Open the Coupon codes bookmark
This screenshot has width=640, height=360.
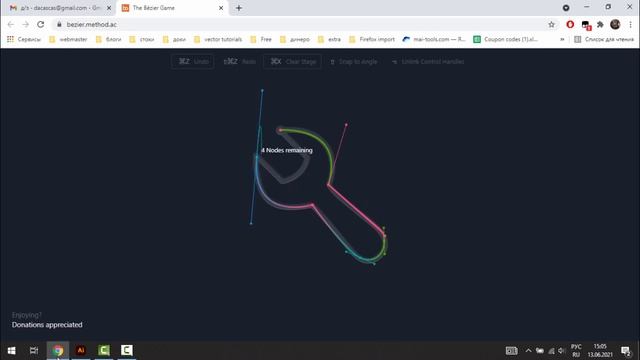click(506, 39)
